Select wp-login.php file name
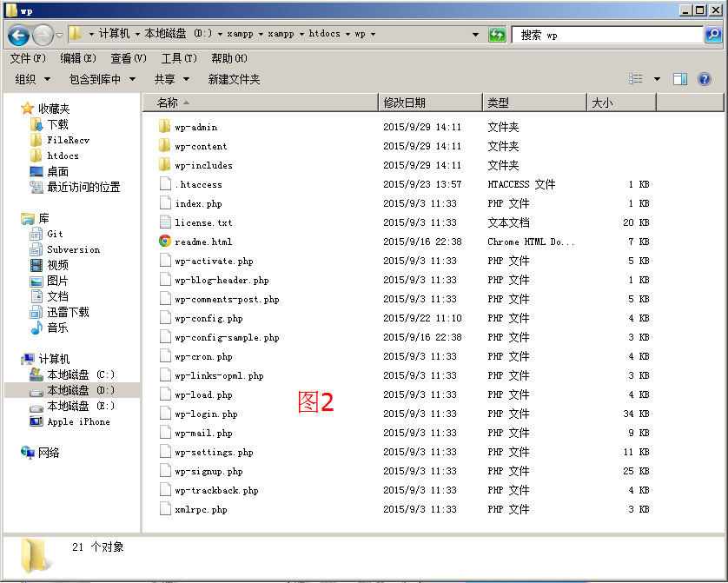 (x=206, y=414)
